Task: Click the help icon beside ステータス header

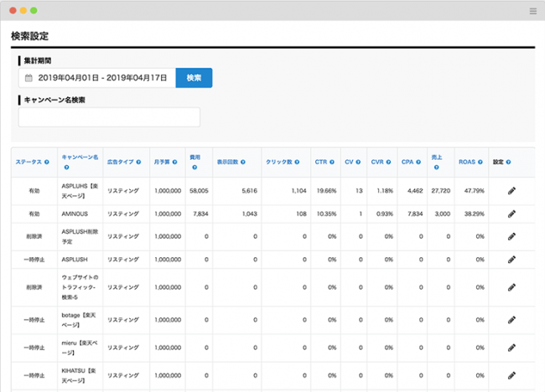Action: 47,162
